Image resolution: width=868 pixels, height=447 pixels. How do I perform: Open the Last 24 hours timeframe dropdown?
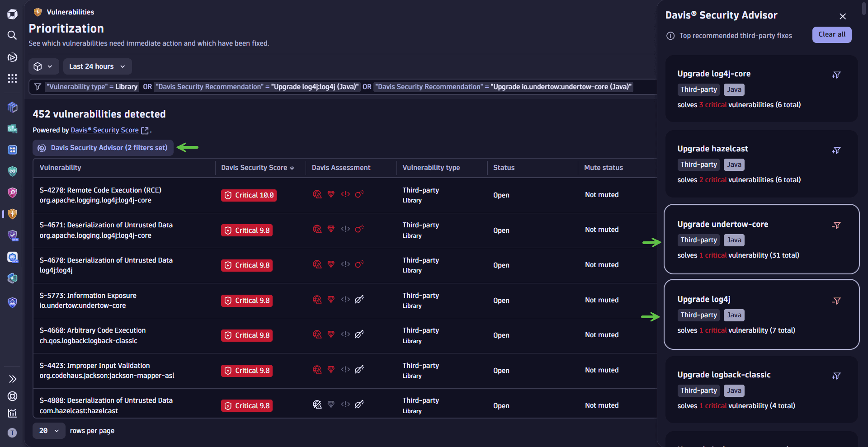[97, 66]
